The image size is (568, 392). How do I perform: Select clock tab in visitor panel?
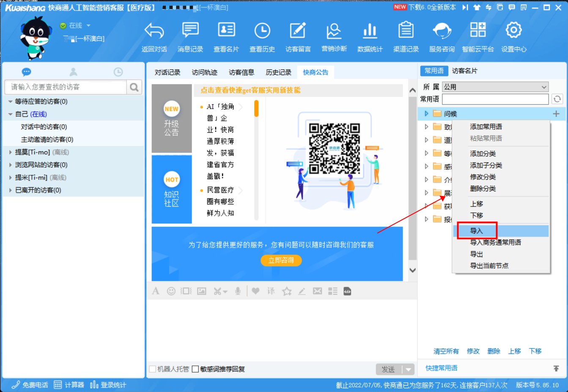(x=118, y=72)
